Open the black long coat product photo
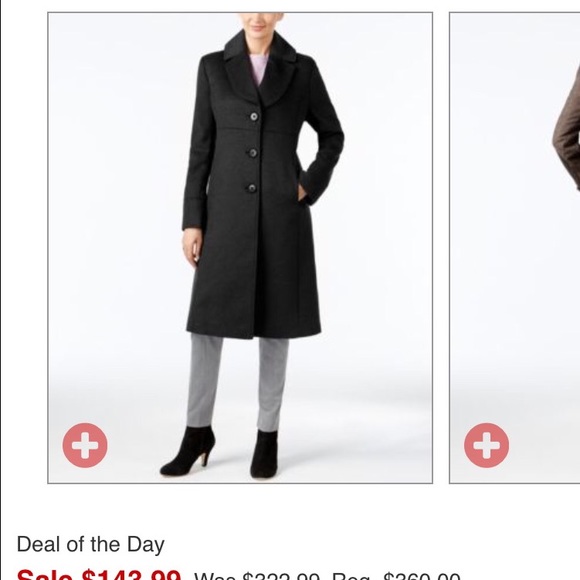This screenshot has width=580, height=580. point(240,248)
